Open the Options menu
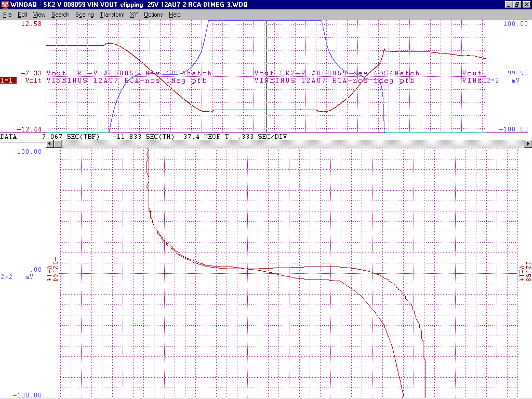 pos(153,15)
